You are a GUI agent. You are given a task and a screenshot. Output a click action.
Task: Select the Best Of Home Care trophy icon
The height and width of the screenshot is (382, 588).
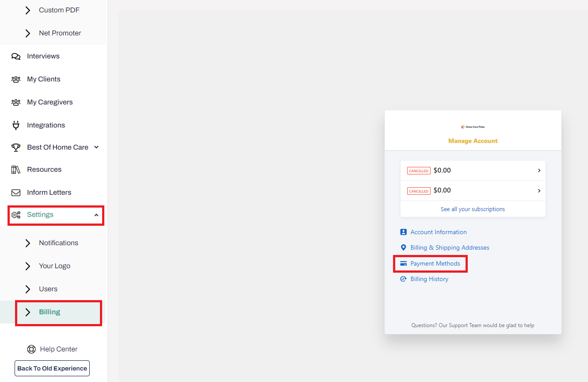click(x=16, y=147)
